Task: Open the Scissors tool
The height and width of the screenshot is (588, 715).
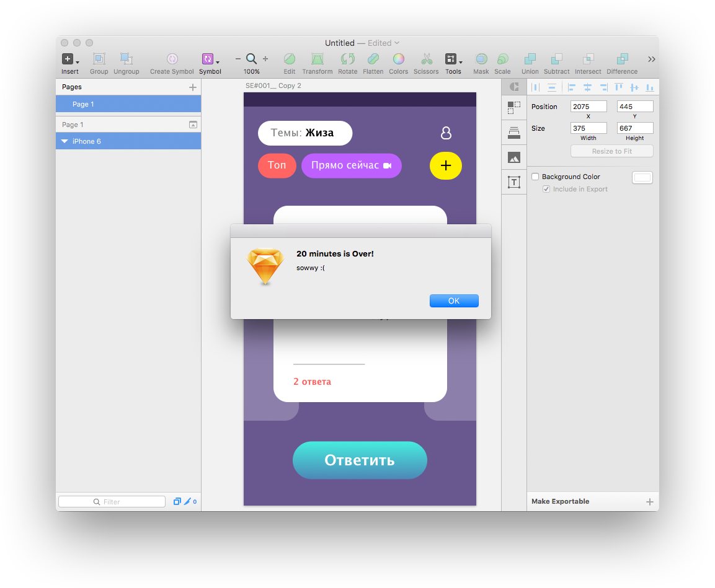Action: coord(426,59)
